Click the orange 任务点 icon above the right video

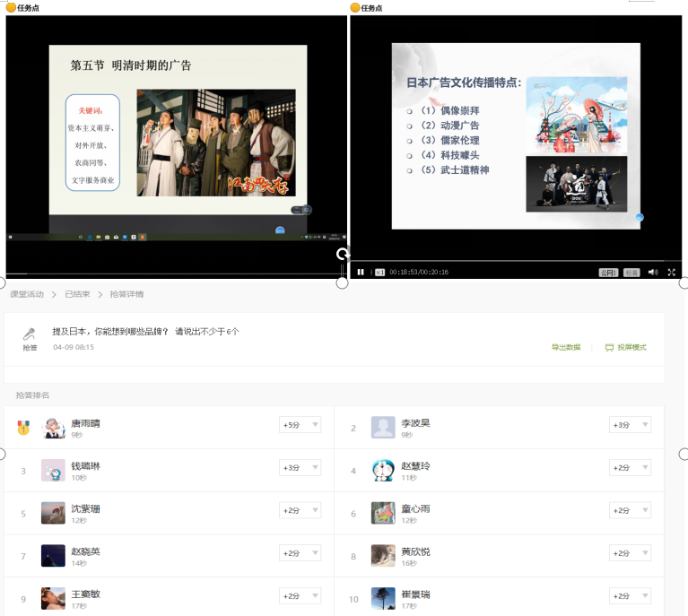coord(355,7)
